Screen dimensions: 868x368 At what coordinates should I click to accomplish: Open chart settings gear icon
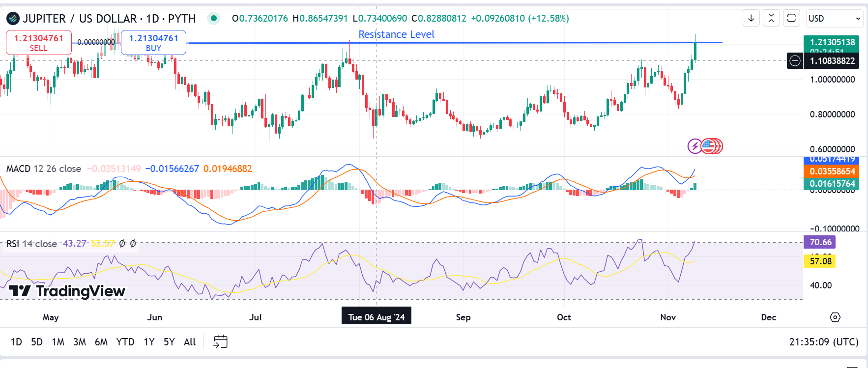[835, 317]
